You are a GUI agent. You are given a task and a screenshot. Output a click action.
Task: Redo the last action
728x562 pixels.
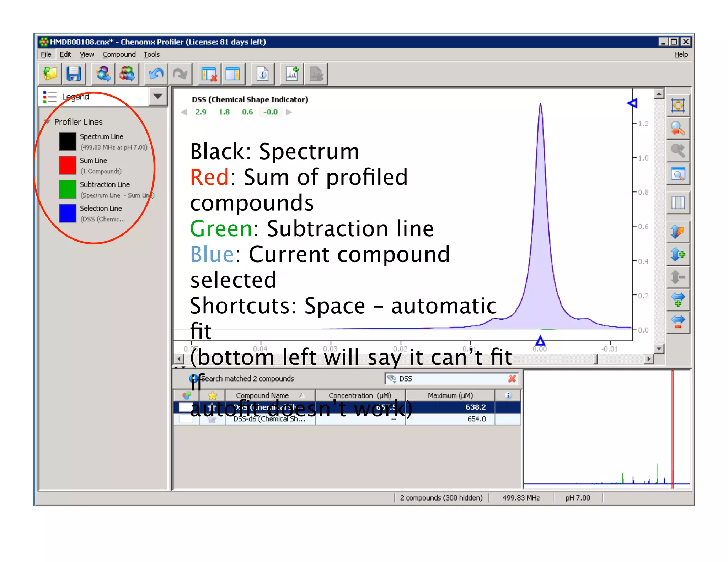180,74
